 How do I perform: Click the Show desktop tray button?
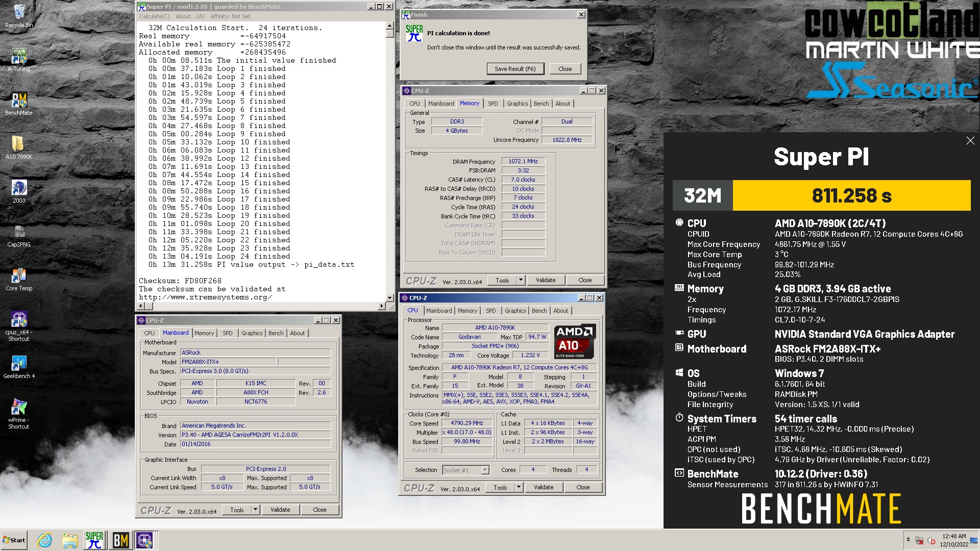click(974, 540)
